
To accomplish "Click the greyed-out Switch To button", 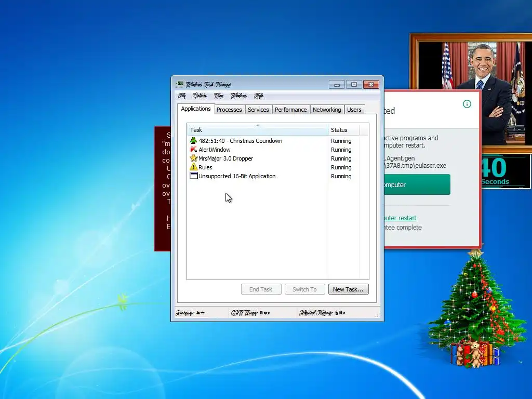I will click(x=304, y=289).
